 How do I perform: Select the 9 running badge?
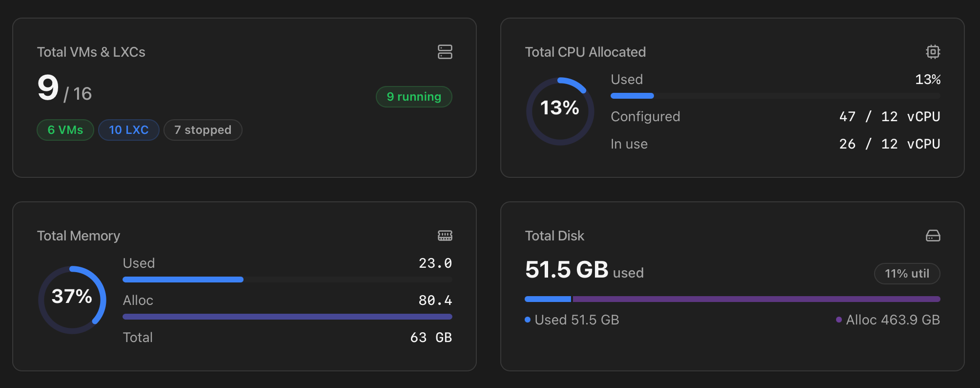click(x=414, y=97)
